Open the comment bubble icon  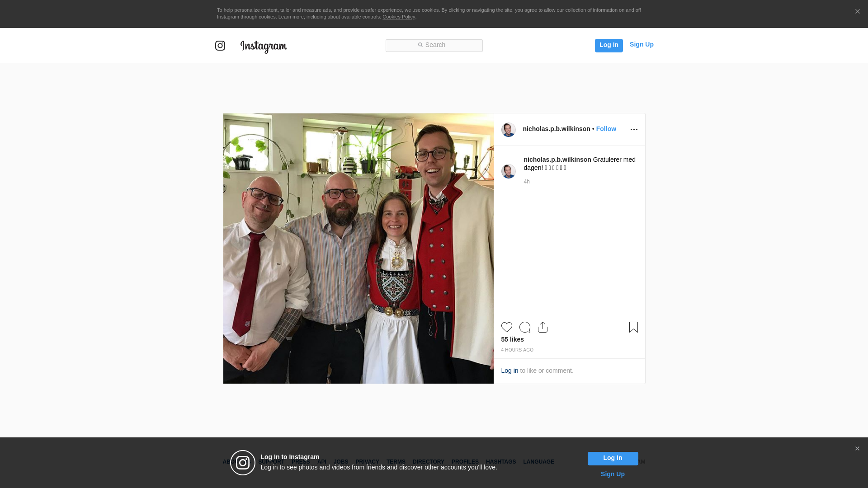525,327
